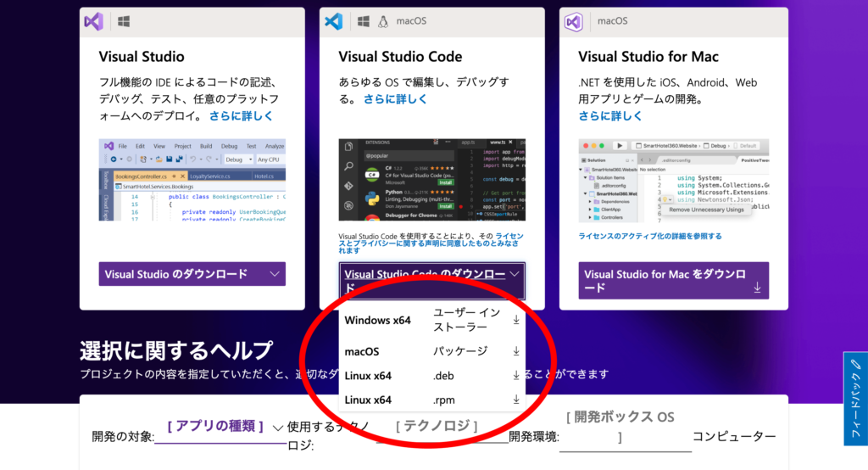Image resolution: width=868 pixels, height=470 pixels.
Task: Collapse the Visual Studio Code のダウンロード dropdown
Action: (x=431, y=281)
